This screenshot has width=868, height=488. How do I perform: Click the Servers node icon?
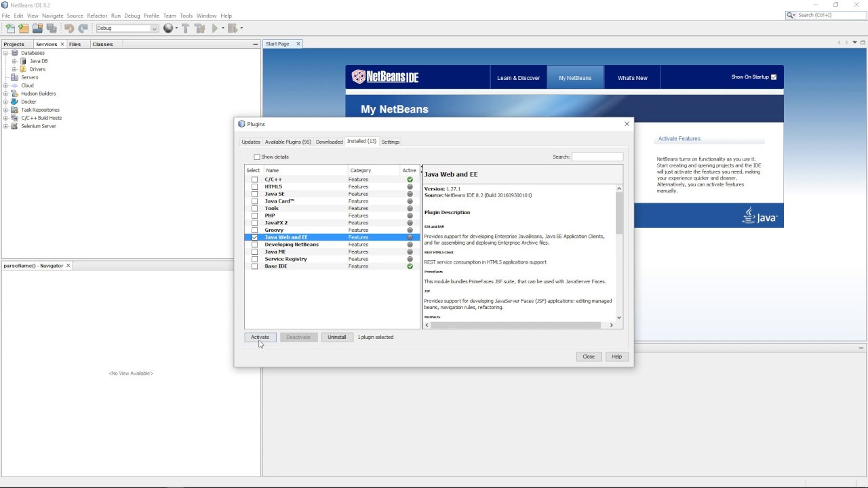pos(15,77)
